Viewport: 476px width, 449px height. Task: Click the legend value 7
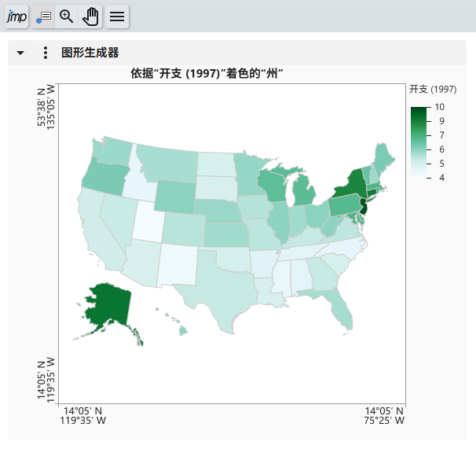tap(441, 135)
